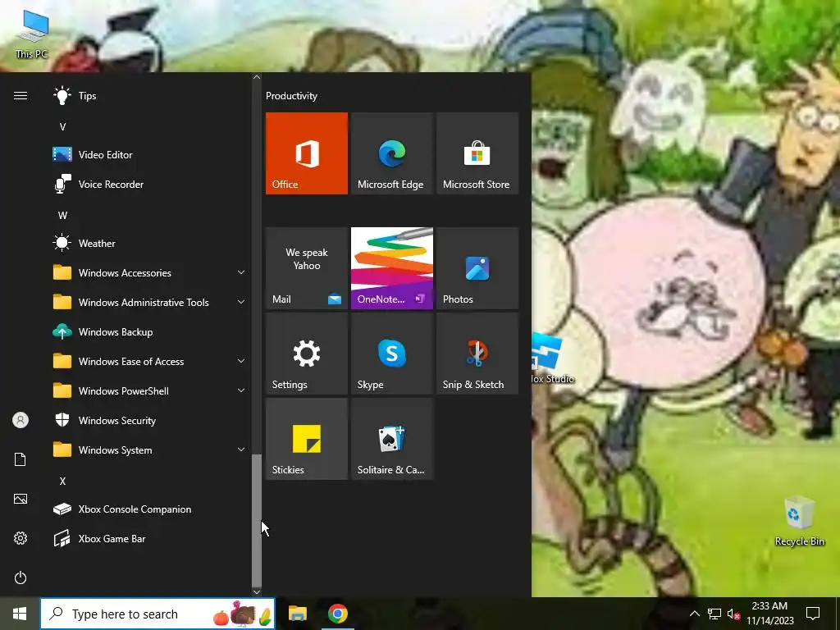840x630 pixels.
Task: Launch Microsoft Edge tile
Action: pos(391,153)
